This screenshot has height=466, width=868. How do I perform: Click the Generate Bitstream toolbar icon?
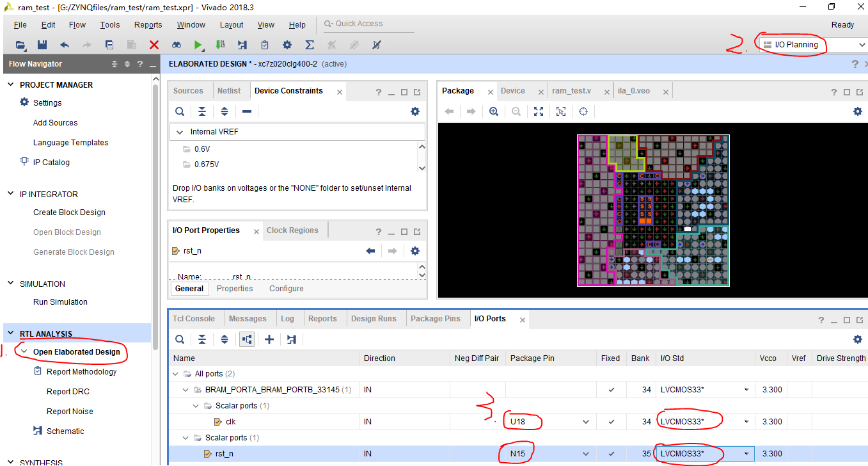tap(220, 45)
